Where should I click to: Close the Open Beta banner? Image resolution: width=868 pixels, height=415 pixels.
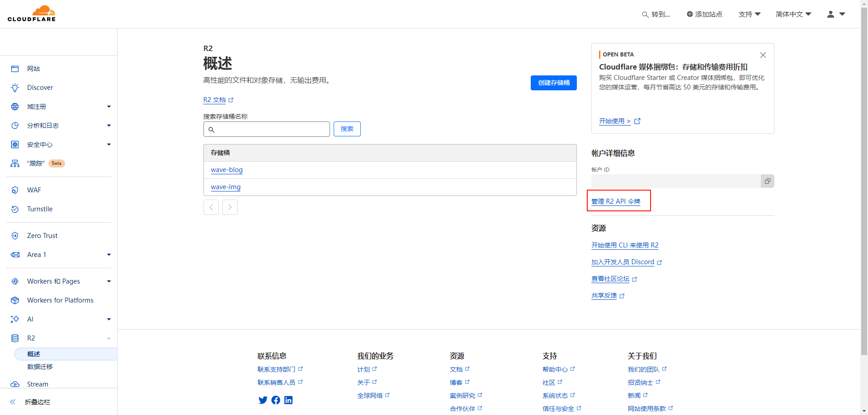click(x=763, y=55)
